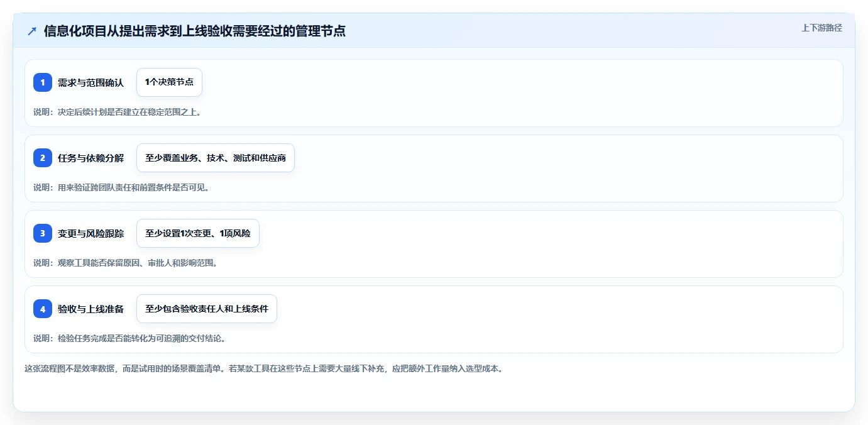Click step number 1 badge
Viewport: 868px width, 425px height.
tap(43, 82)
